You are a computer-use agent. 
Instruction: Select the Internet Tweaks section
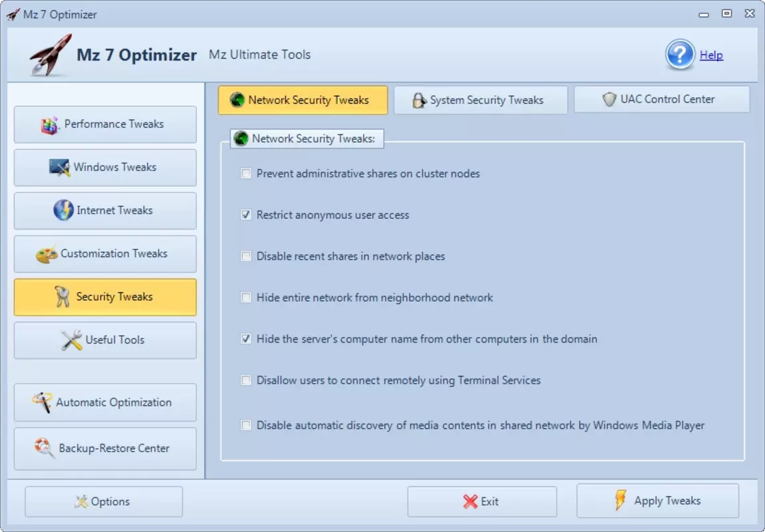point(105,211)
